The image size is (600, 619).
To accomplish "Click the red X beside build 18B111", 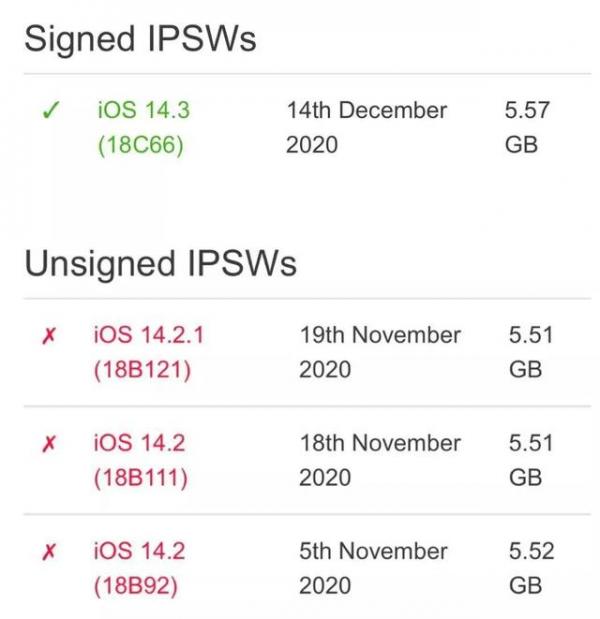I will pos(49,444).
